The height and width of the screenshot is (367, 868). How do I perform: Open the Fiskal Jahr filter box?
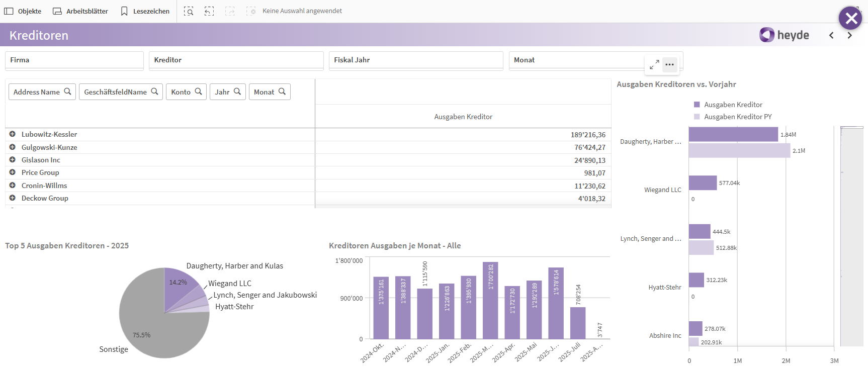(416, 60)
